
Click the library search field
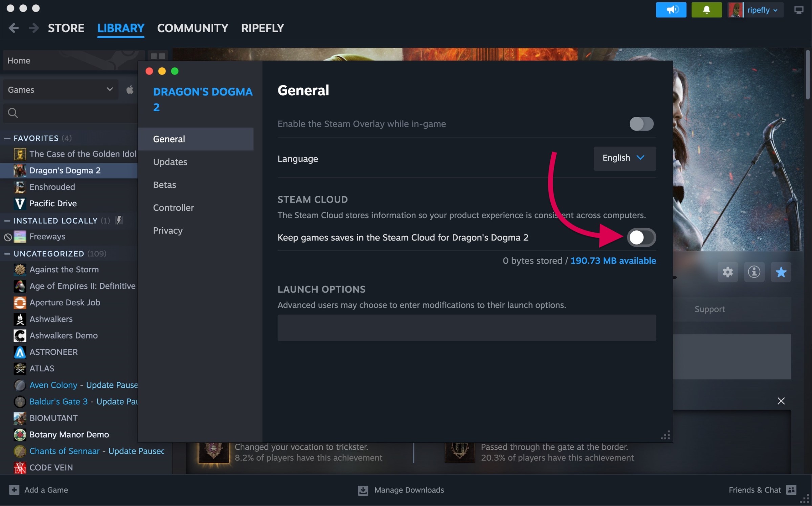[x=70, y=113]
